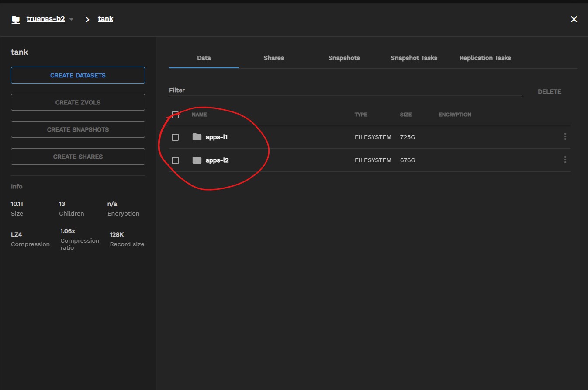The image size is (588, 390).
Task: Open the apps-l1 dataset name
Action: [x=217, y=137]
